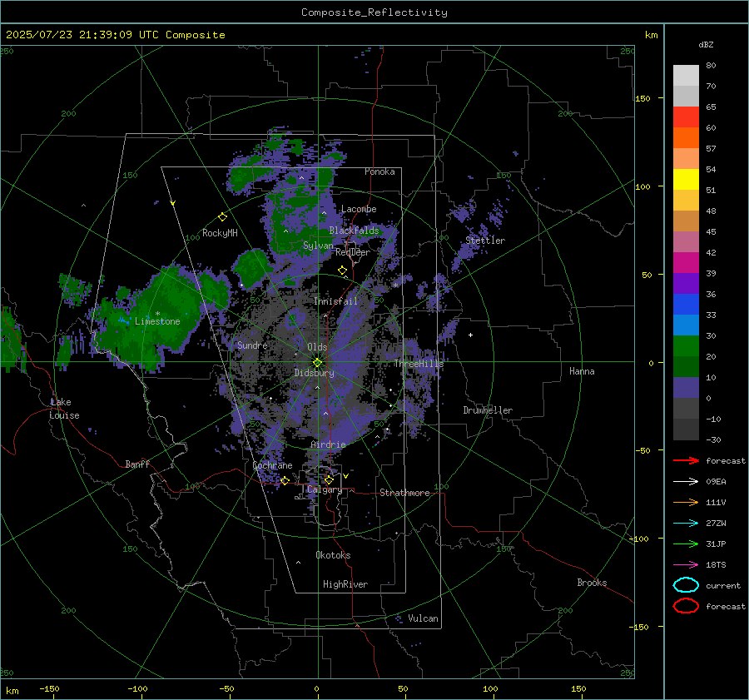749x700 pixels.
Task: Select the yellow 51-54 dBZ color swatch
Action: pyautogui.click(x=686, y=180)
